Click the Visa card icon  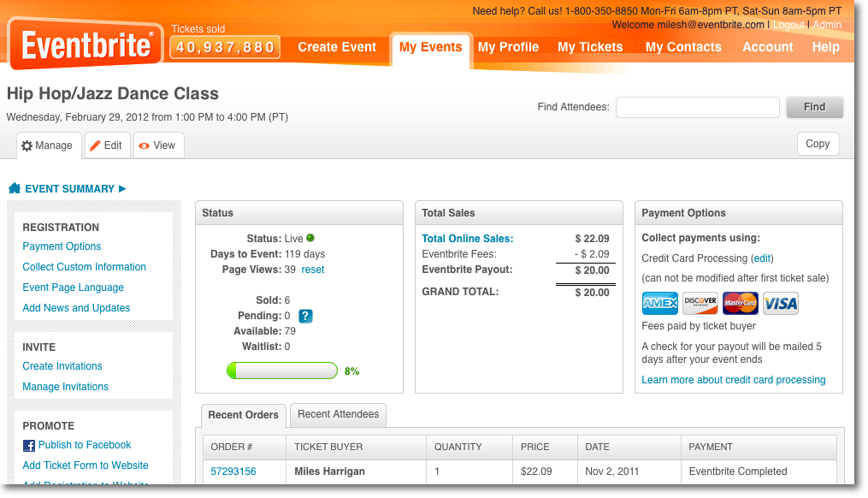[x=781, y=303]
